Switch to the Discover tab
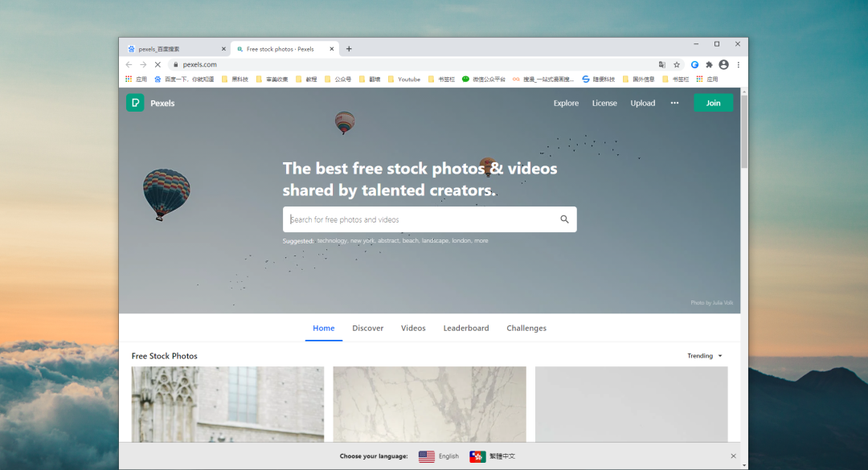 point(367,329)
